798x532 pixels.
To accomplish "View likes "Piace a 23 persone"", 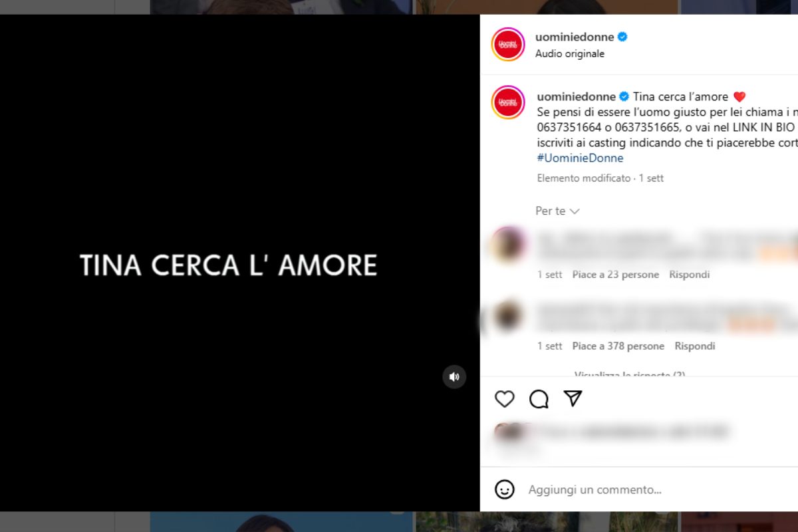I will (616, 275).
